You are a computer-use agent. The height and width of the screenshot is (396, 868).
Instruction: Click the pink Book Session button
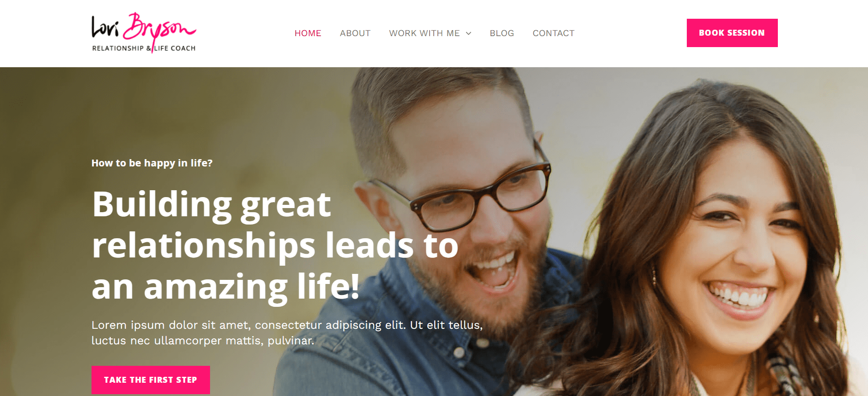(x=732, y=33)
